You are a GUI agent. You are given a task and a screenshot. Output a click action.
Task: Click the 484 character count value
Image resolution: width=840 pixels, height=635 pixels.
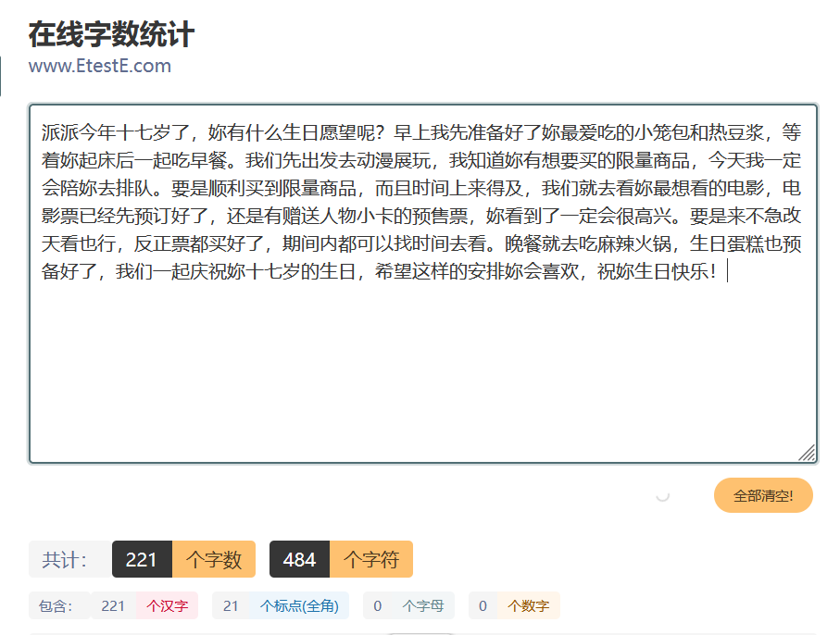click(299, 559)
